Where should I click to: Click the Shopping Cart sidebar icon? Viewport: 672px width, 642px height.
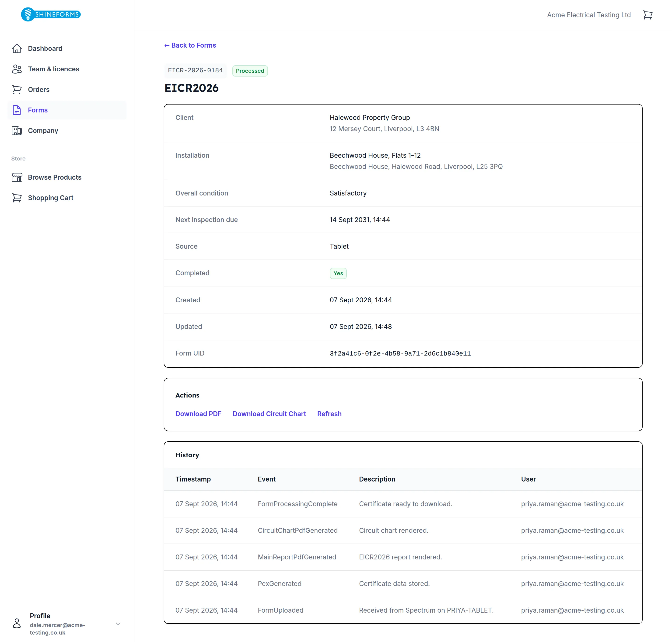(x=17, y=198)
